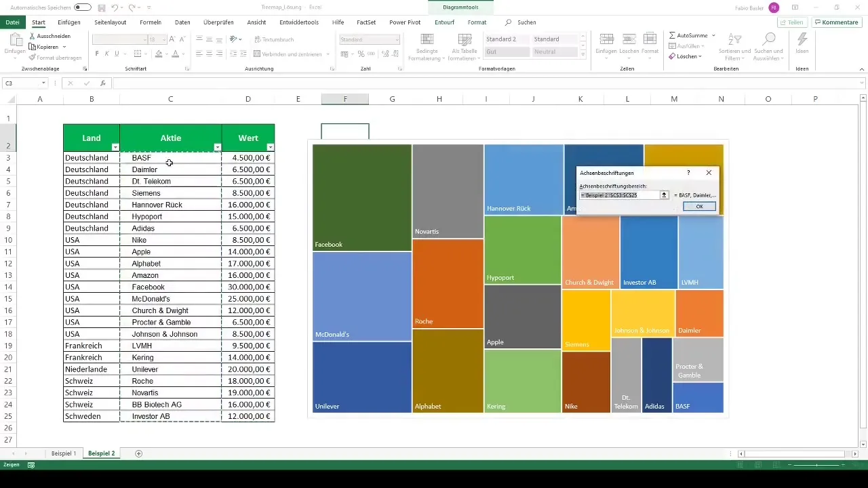The height and width of the screenshot is (488, 868).
Task: Click the percent style icon
Action: click(x=361, y=54)
